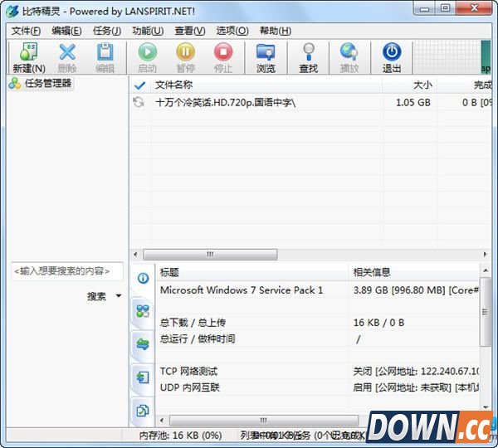Click info panel vertical scroll down arrow

(486, 407)
